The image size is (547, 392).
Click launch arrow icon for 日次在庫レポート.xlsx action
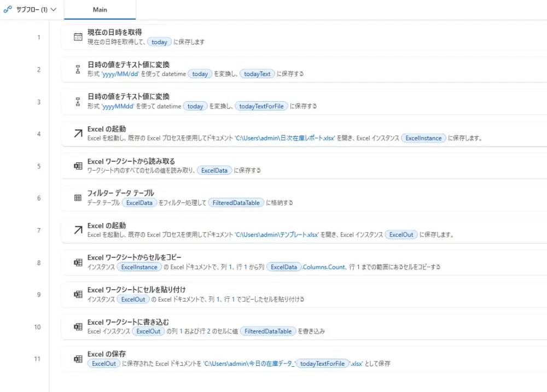tap(78, 134)
